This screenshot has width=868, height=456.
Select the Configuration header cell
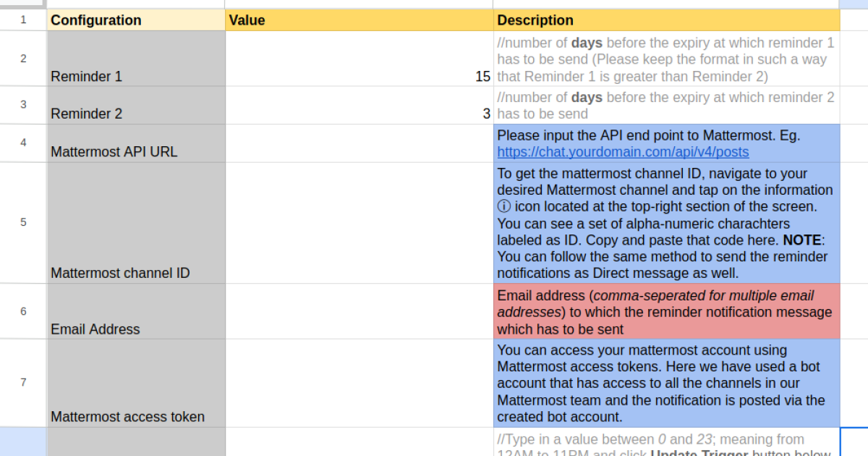[136, 20]
